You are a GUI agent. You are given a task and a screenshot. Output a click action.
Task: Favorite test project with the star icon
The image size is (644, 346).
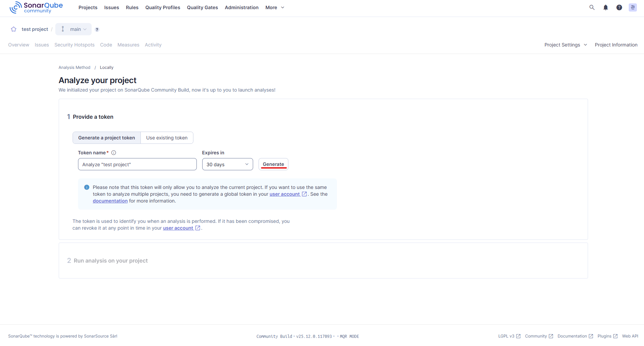(14, 29)
